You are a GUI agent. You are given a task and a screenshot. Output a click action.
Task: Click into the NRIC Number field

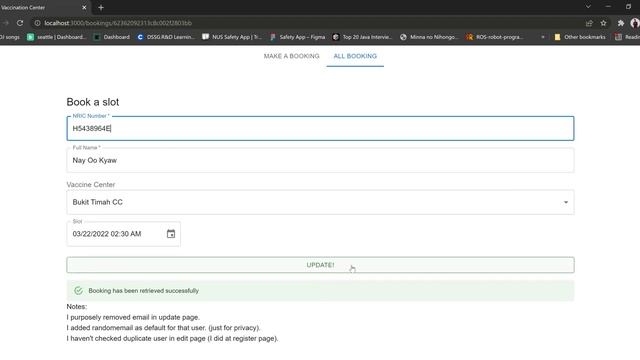tap(320, 129)
